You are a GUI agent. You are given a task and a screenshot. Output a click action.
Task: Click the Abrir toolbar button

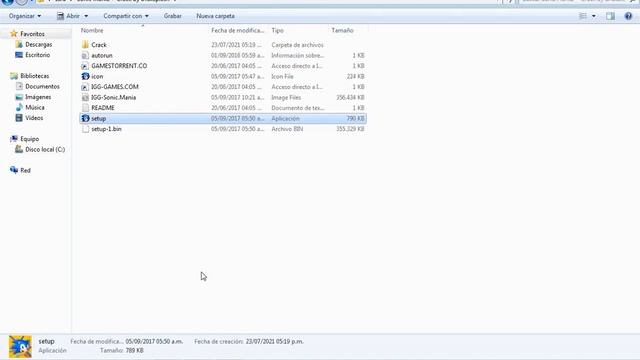68,16
